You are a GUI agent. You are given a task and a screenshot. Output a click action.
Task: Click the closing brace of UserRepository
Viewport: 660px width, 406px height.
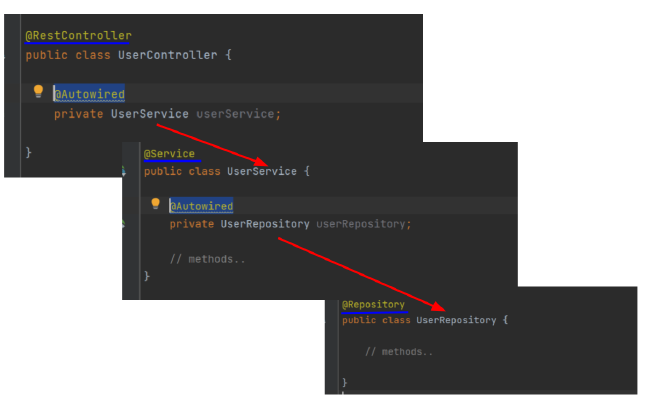coord(345,382)
